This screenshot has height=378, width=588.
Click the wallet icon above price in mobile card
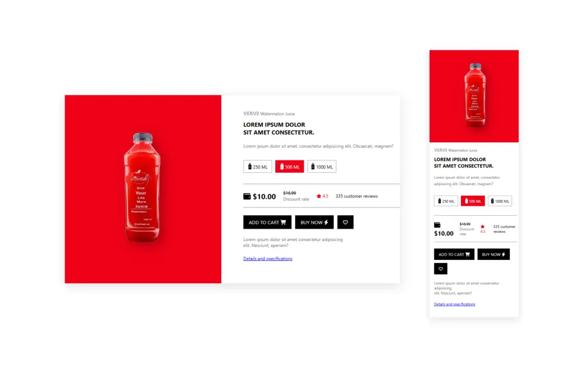[x=437, y=225]
